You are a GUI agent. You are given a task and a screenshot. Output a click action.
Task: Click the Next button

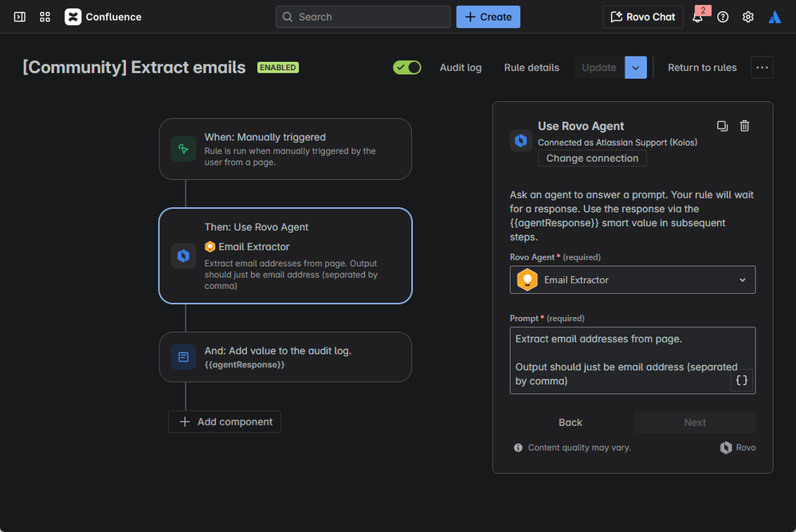coord(695,422)
